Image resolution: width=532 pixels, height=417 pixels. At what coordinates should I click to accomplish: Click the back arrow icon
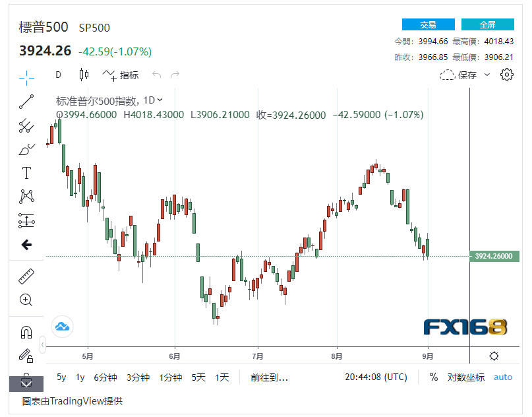tap(26, 245)
